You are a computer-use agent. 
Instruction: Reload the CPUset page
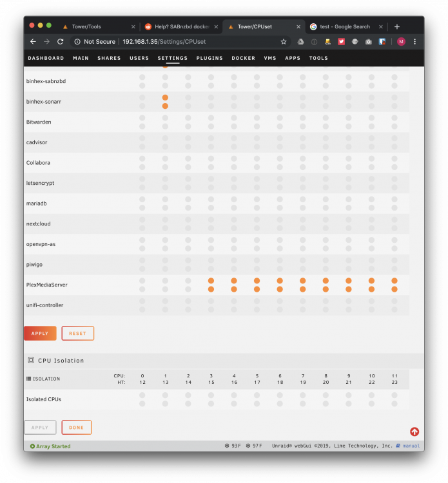(x=61, y=42)
